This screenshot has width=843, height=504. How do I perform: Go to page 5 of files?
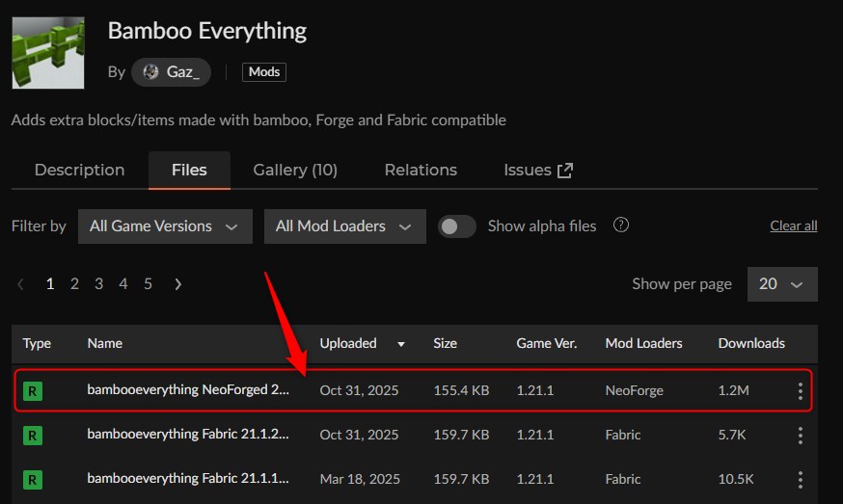pos(148,283)
